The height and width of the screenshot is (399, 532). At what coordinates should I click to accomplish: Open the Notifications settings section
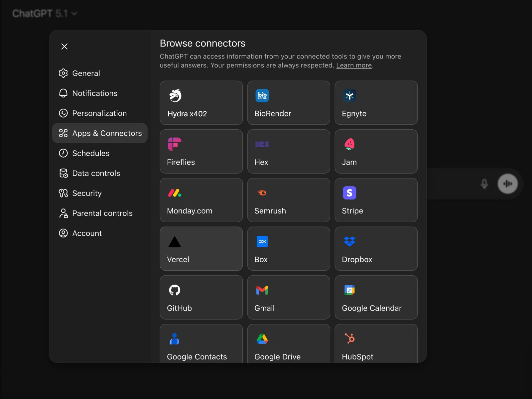tap(95, 93)
